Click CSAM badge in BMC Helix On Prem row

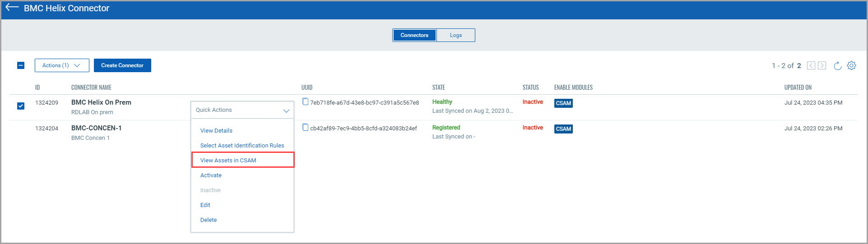coord(563,103)
